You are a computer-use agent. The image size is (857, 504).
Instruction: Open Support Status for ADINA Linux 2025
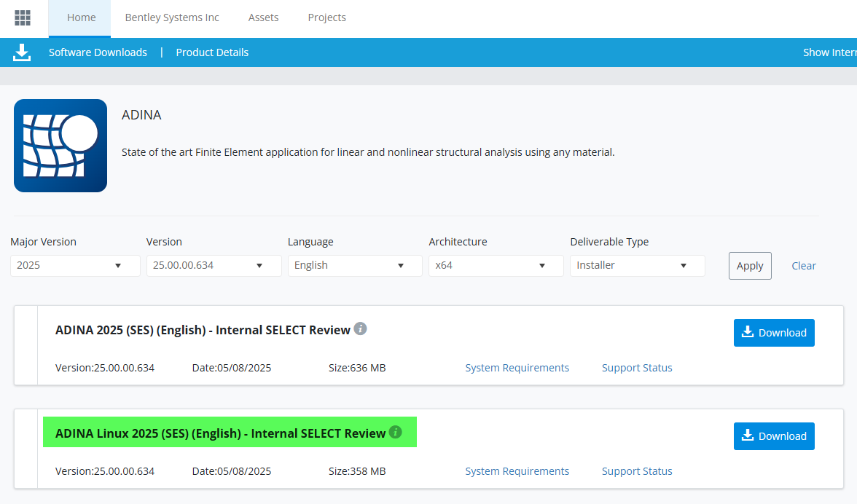(637, 470)
